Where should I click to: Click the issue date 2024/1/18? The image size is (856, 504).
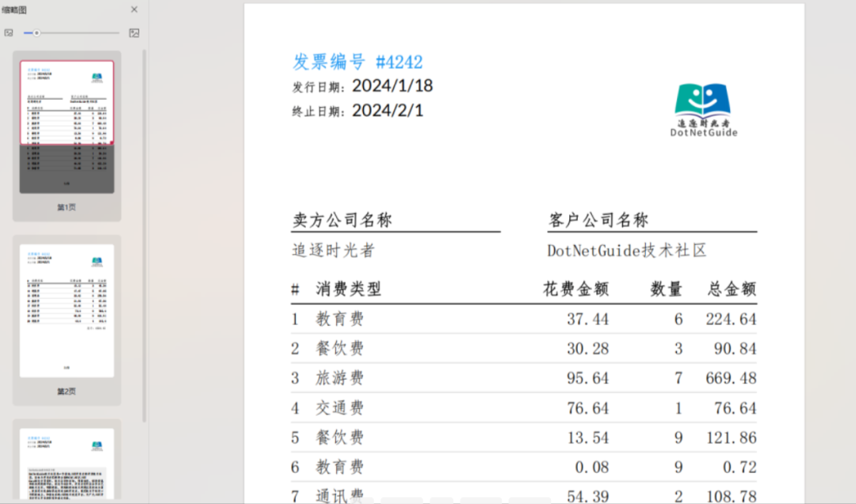(x=392, y=86)
